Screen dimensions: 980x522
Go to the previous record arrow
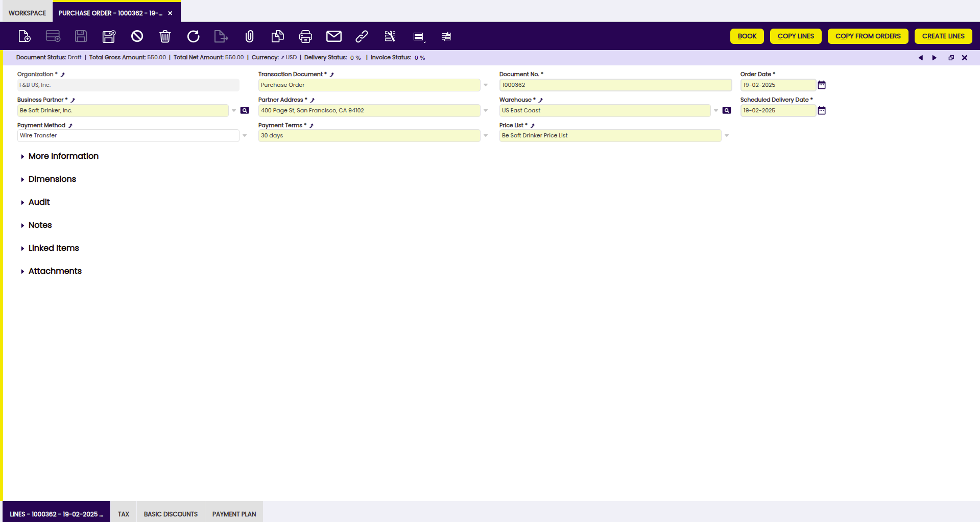point(921,58)
